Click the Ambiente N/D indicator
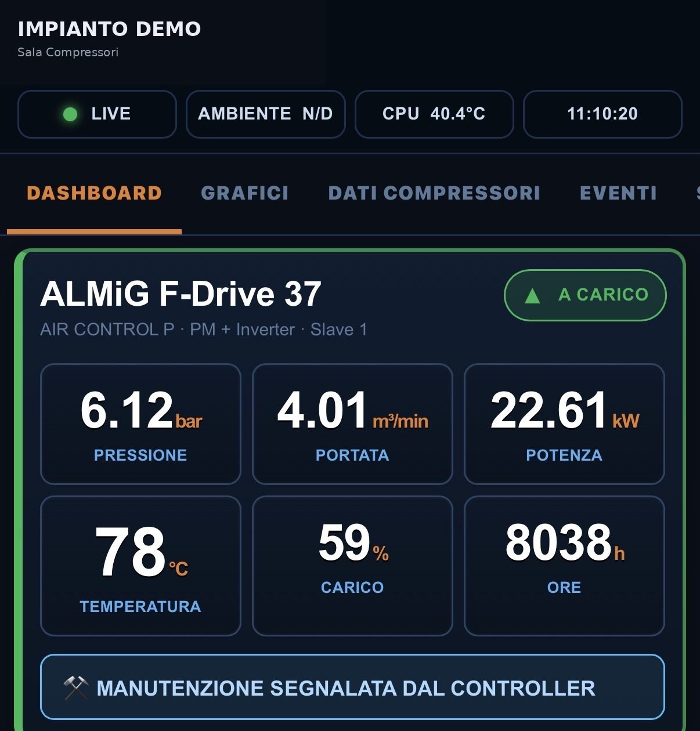This screenshot has height=731, width=700. (265, 114)
